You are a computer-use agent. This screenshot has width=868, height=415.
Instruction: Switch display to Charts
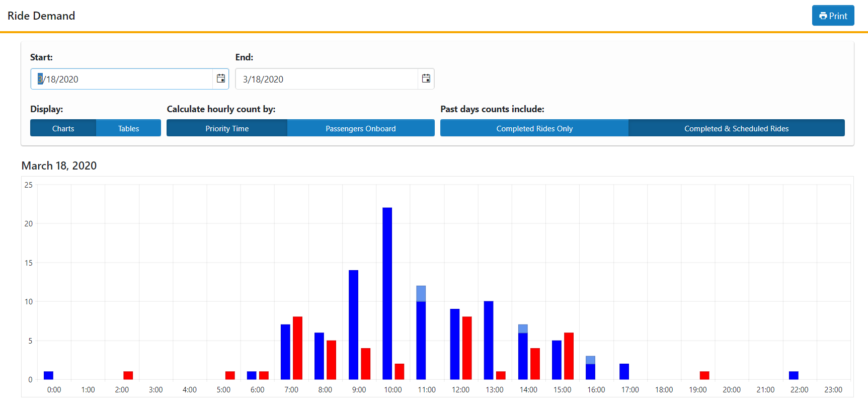pos(63,128)
